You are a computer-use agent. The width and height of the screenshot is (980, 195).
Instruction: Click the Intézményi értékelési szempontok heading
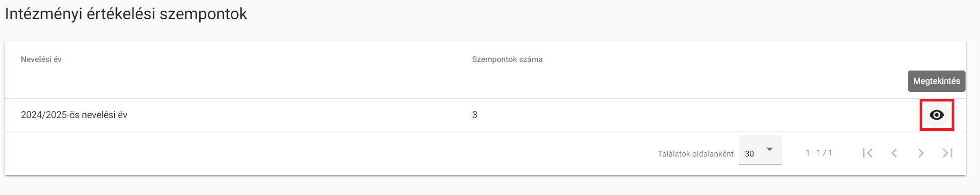(126, 14)
